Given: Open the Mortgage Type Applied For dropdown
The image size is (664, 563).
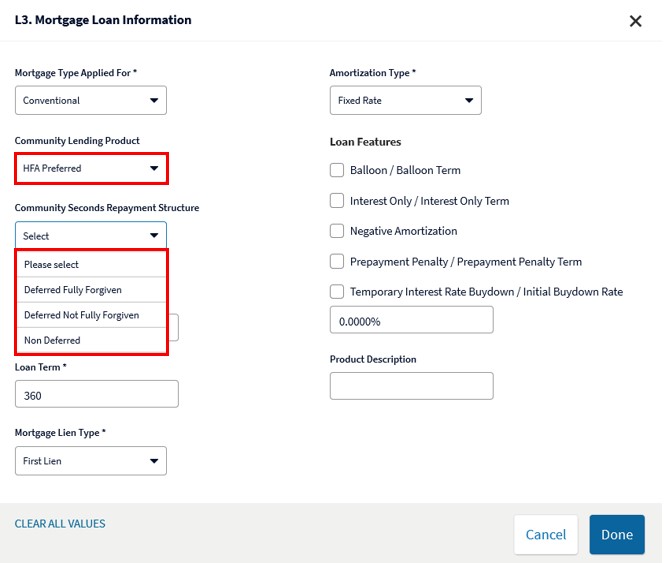Looking at the screenshot, I should coord(91,100).
